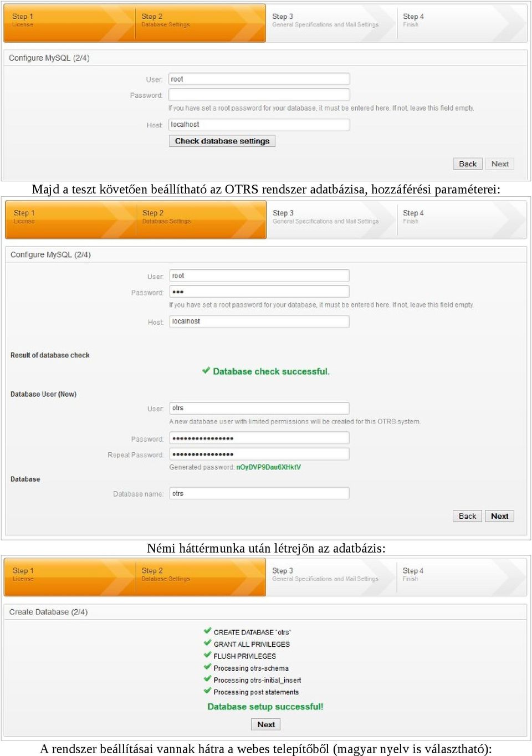Click caption starting 'A rendszer beállításai vannak hátra'
The height and width of the screenshot is (756, 532).
click(x=266, y=749)
